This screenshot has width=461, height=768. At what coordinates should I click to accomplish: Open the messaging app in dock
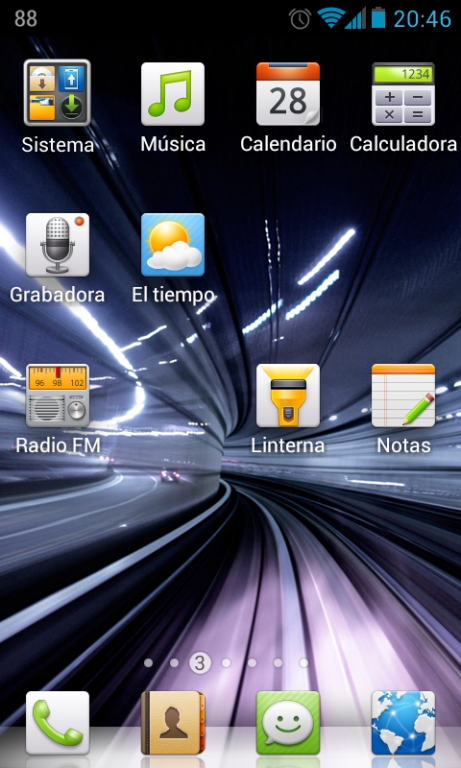click(288, 722)
